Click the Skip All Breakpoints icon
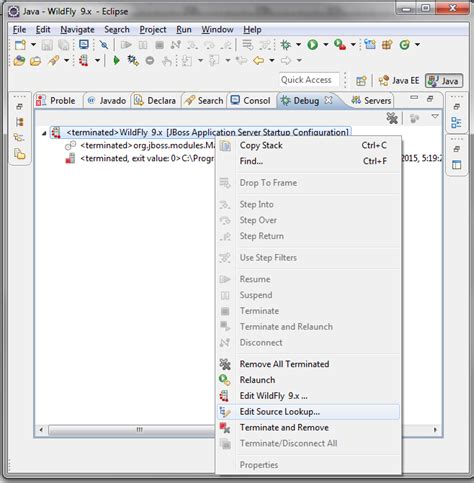 point(104,45)
